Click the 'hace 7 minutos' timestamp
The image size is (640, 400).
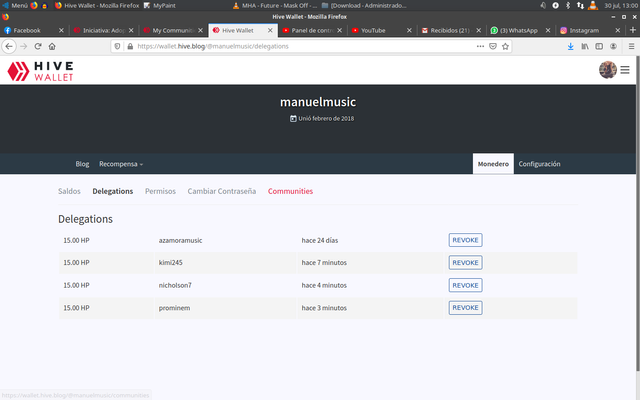pos(324,263)
